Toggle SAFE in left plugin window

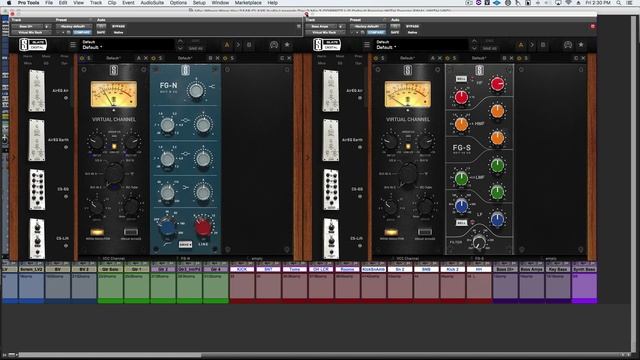coord(101,32)
